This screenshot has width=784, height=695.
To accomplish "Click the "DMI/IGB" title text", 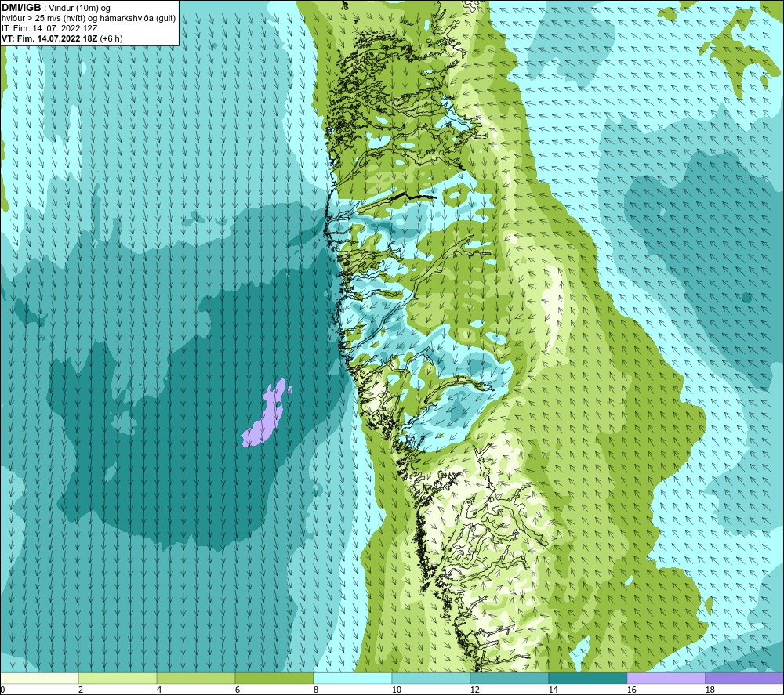I will click(21, 8).
